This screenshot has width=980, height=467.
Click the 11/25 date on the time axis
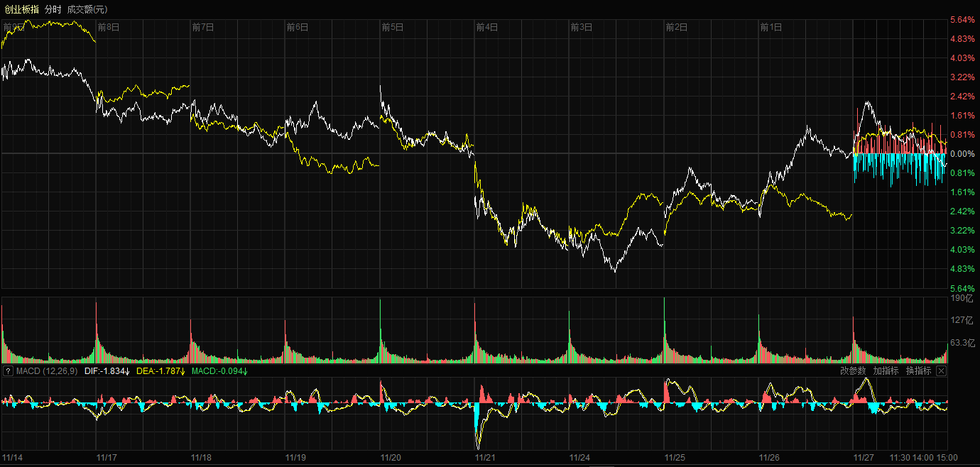pyautogui.click(x=674, y=458)
